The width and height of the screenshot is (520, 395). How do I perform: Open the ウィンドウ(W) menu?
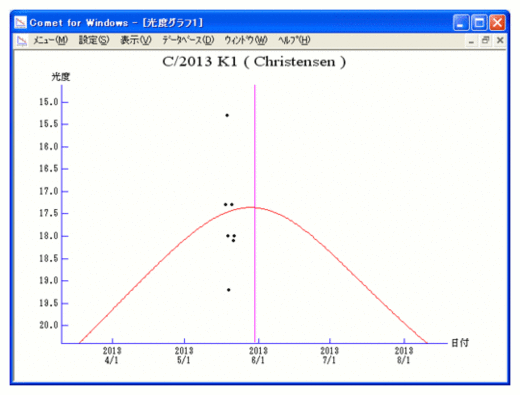click(x=246, y=41)
